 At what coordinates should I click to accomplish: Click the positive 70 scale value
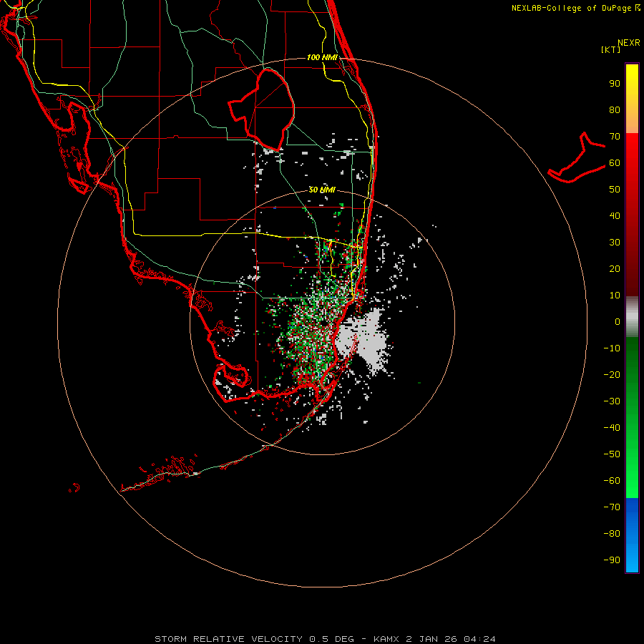click(615, 137)
